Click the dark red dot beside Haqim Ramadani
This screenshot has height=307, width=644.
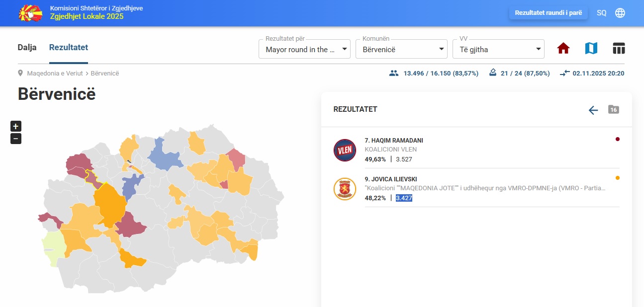tap(618, 139)
